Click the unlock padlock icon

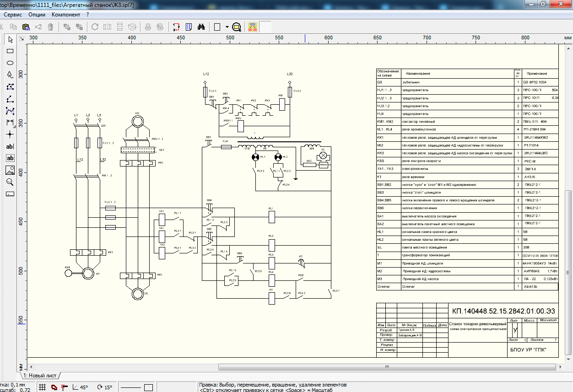160,27
